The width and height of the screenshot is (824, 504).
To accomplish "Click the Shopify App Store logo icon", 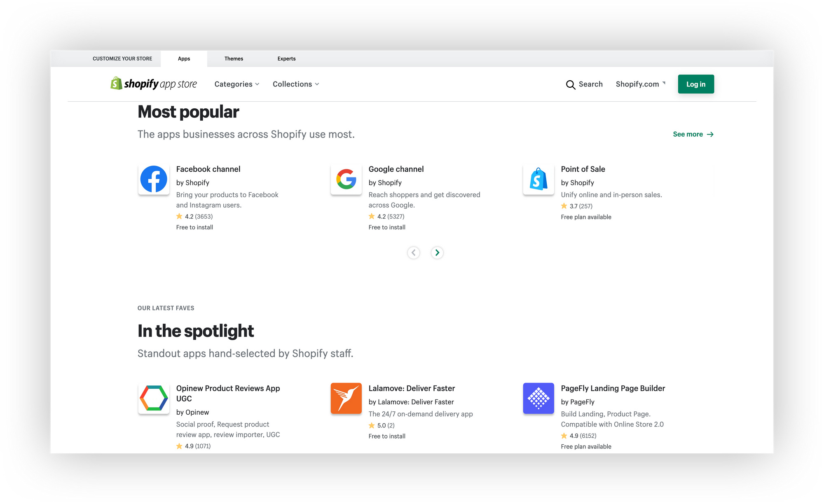I will [x=115, y=84].
